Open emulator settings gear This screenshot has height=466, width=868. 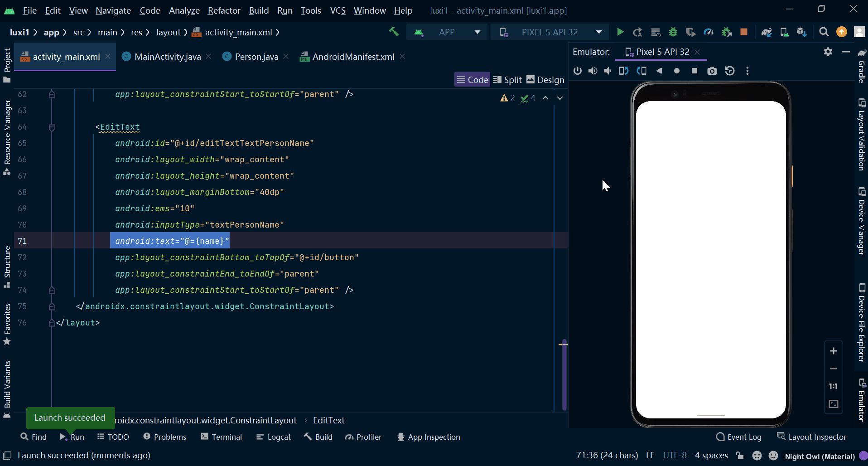pyautogui.click(x=828, y=52)
